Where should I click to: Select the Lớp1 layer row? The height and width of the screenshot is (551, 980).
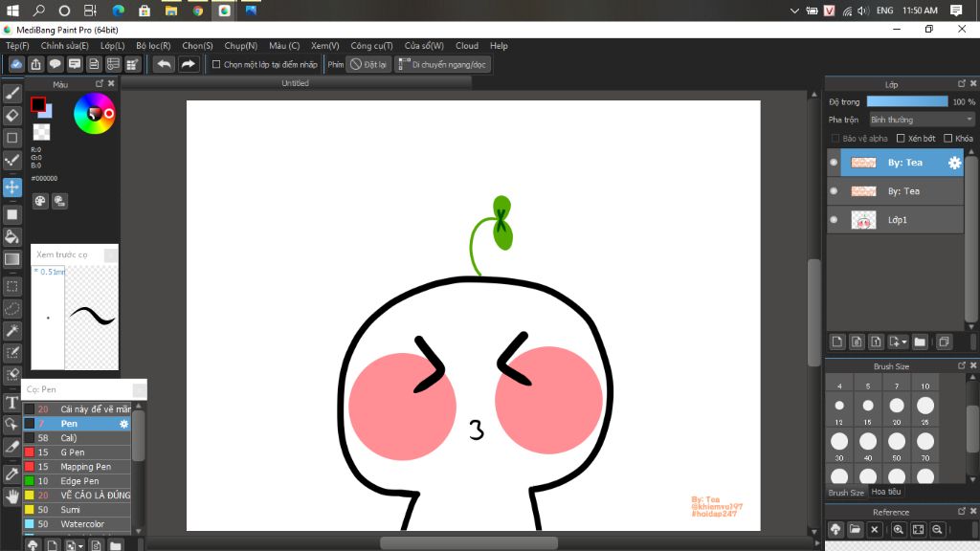(x=896, y=220)
